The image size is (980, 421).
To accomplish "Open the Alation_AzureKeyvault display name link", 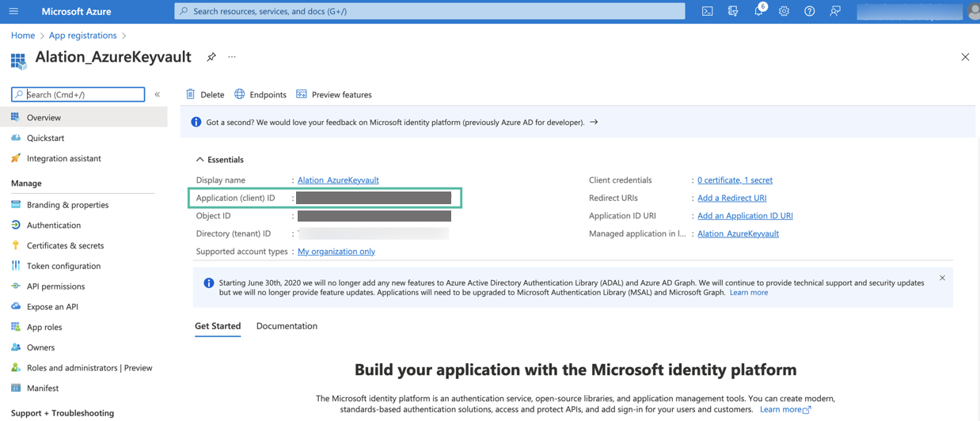I will [338, 180].
